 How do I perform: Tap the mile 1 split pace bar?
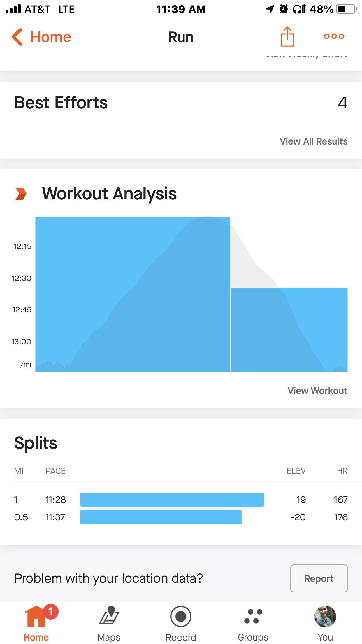point(172,500)
